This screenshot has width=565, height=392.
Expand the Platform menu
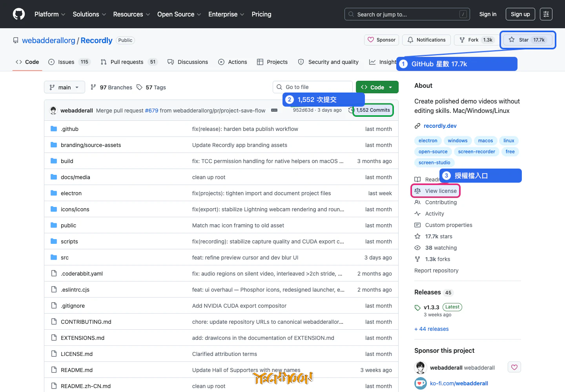[x=50, y=14]
